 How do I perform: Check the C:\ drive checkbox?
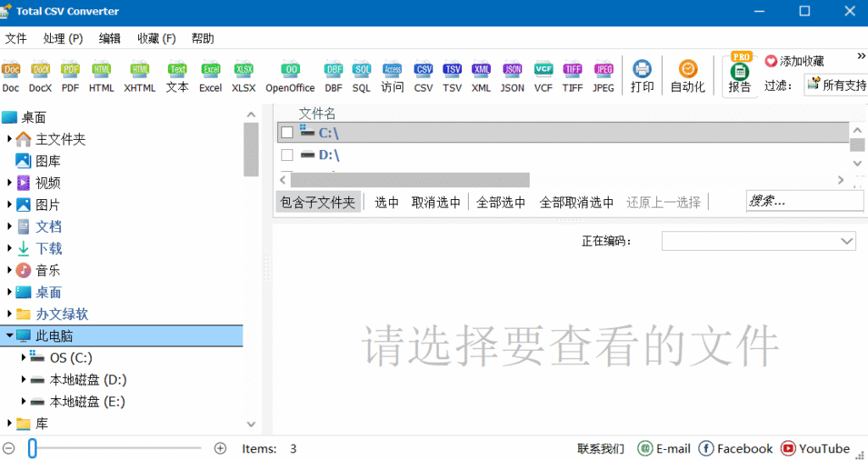click(x=287, y=132)
